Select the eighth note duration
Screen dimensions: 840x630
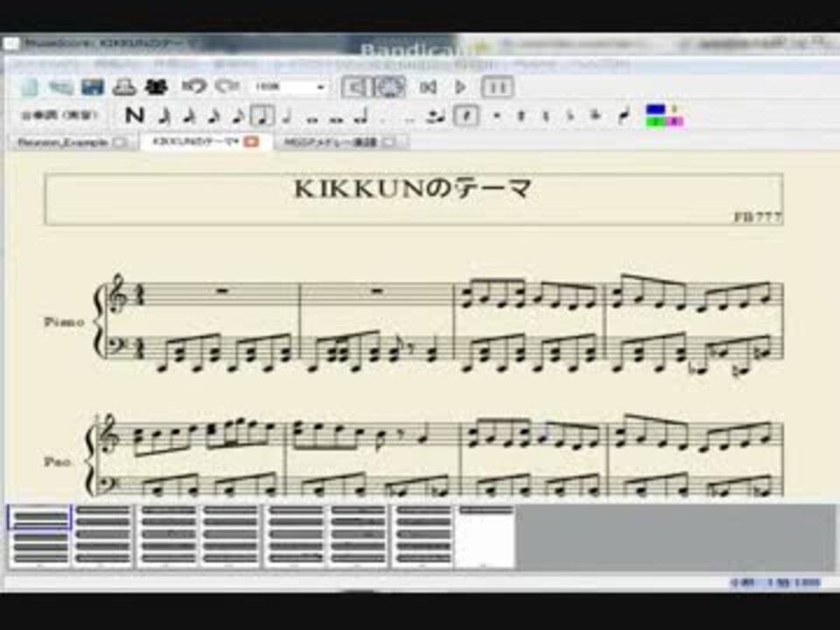pos(238,115)
